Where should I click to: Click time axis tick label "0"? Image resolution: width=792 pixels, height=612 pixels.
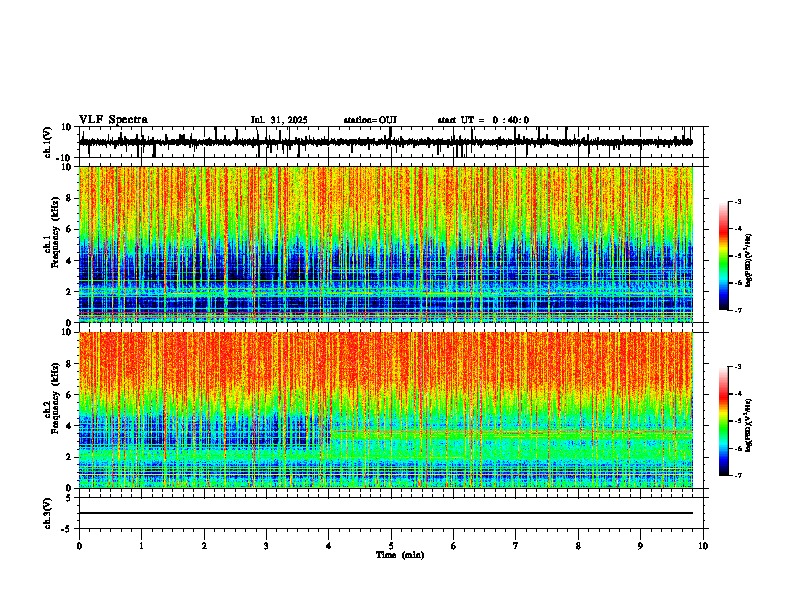(79, 546)
